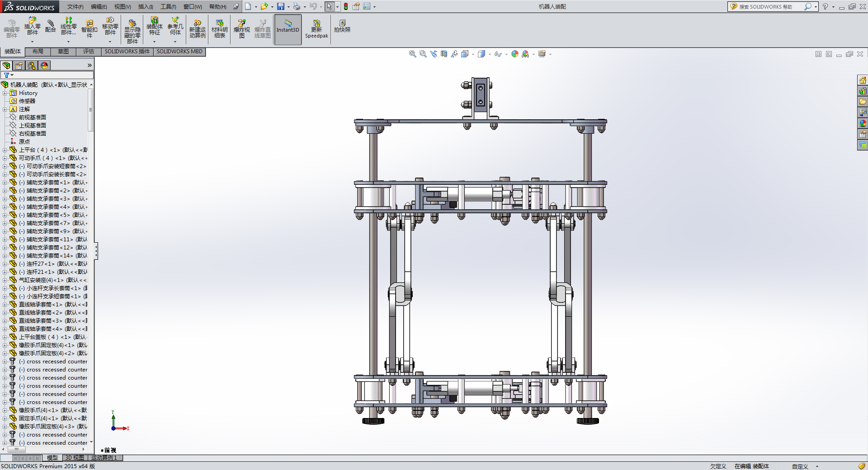The width and height of the screenshot is (868, 470).
Task: Switch to the 运动算例1 bottom tab
Action: tap(104, 458)
